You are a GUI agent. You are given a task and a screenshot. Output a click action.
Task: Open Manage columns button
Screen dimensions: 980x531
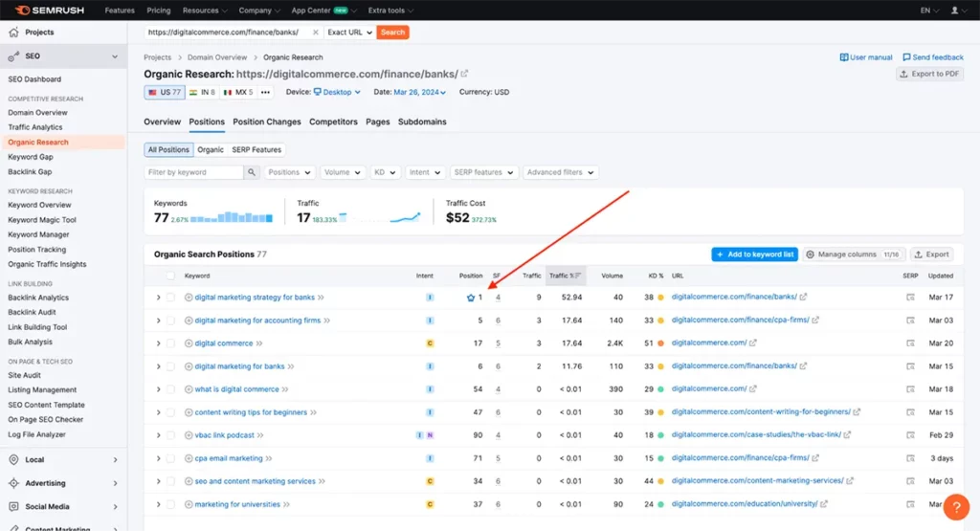[x=853, y=254]
